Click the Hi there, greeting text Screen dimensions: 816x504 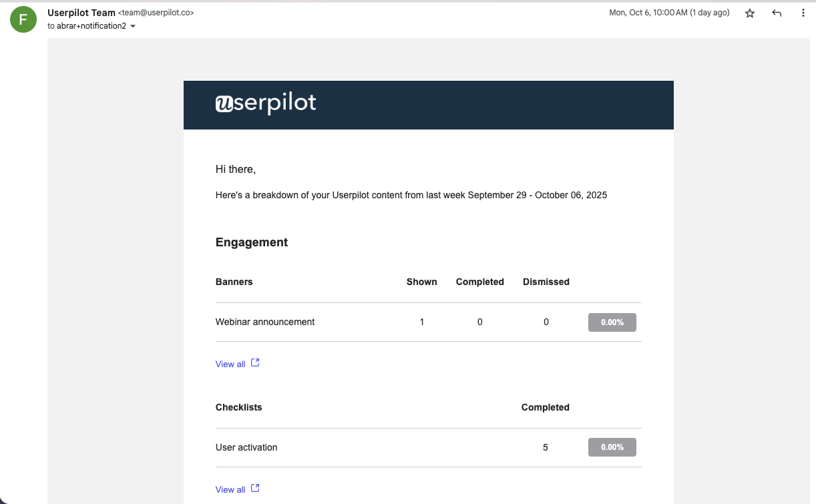[236, 170]
